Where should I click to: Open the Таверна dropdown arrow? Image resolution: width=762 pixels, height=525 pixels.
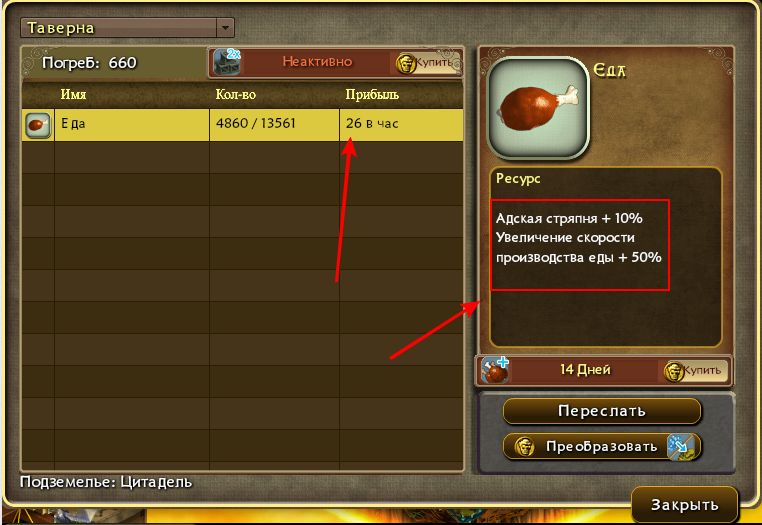pyautogui.click(x=225, y=28)
